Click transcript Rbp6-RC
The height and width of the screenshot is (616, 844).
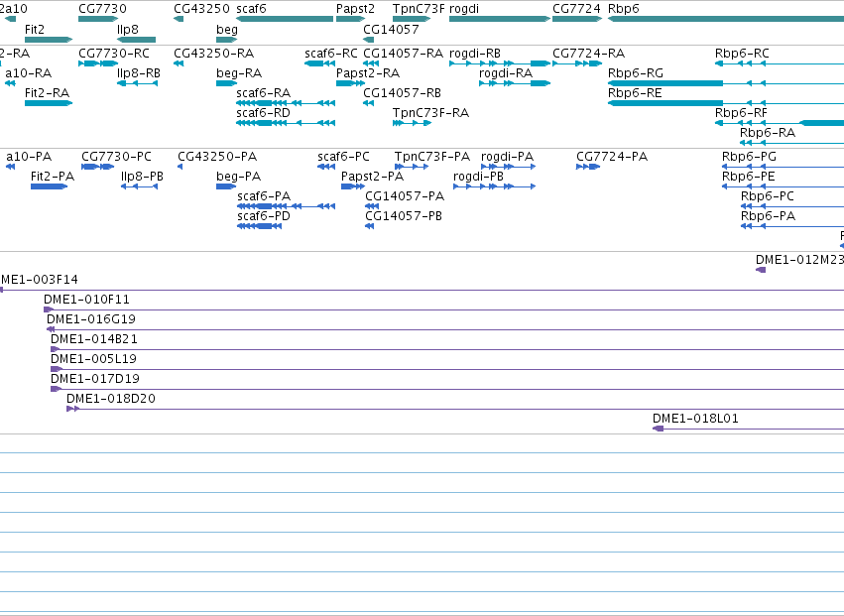780,63
